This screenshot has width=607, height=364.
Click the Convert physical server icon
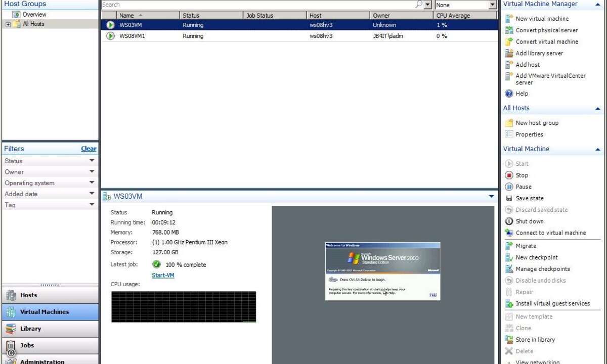[x=509, y=30]
